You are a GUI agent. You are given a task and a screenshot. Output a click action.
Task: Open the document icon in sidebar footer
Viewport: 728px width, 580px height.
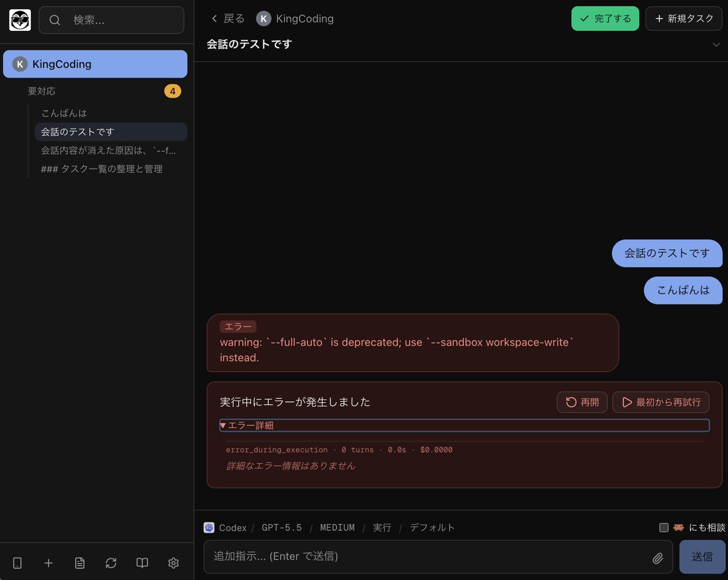coord(79,563)
